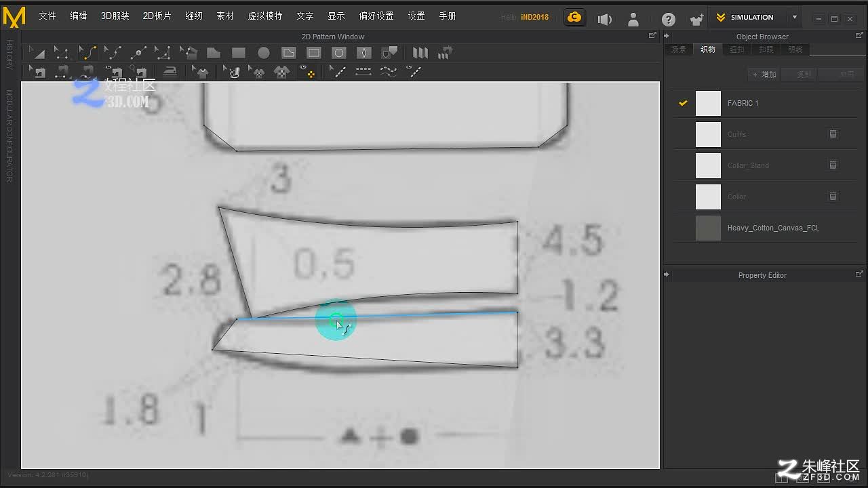Collapse the Property Editor panel arrow

(x=667, y=275)
